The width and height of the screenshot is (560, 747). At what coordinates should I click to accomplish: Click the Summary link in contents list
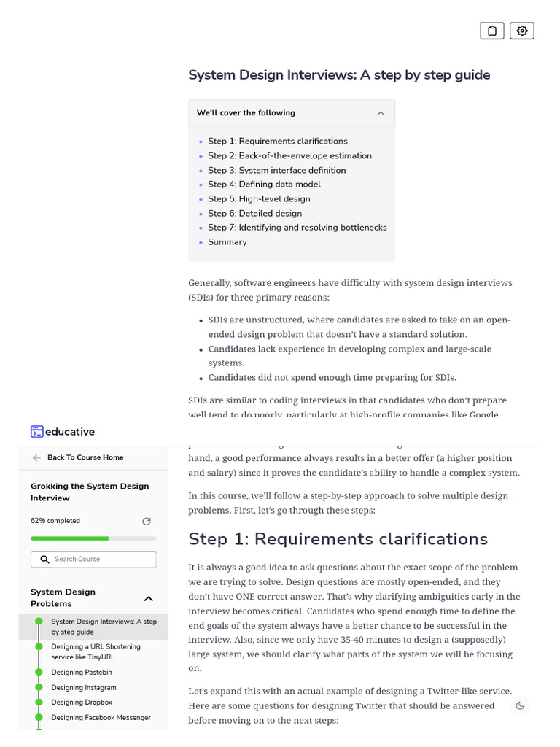click(x=227, y=242)
